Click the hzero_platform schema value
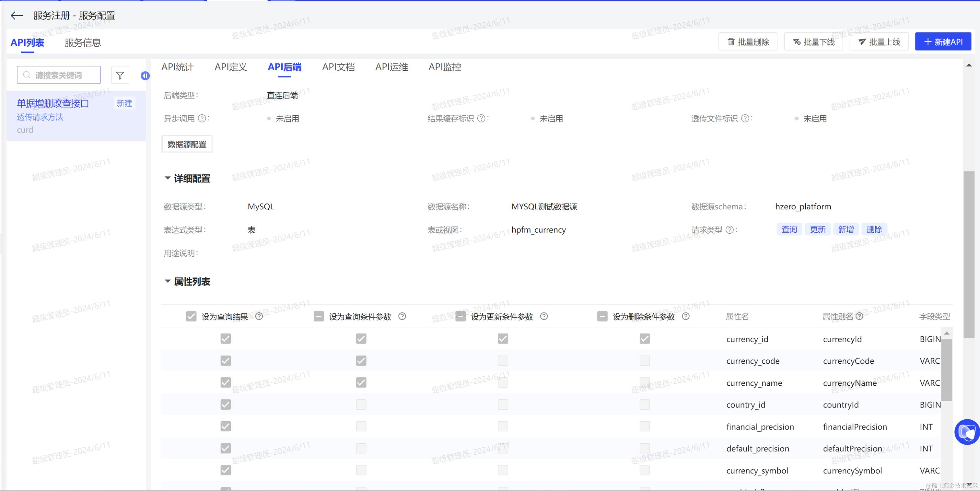 pos(803,206)
